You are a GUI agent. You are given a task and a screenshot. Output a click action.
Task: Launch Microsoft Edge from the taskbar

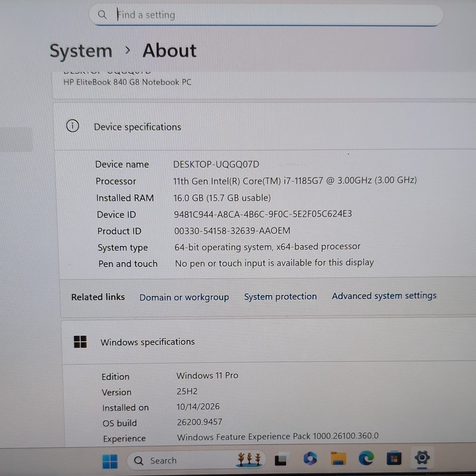(366, 458)
